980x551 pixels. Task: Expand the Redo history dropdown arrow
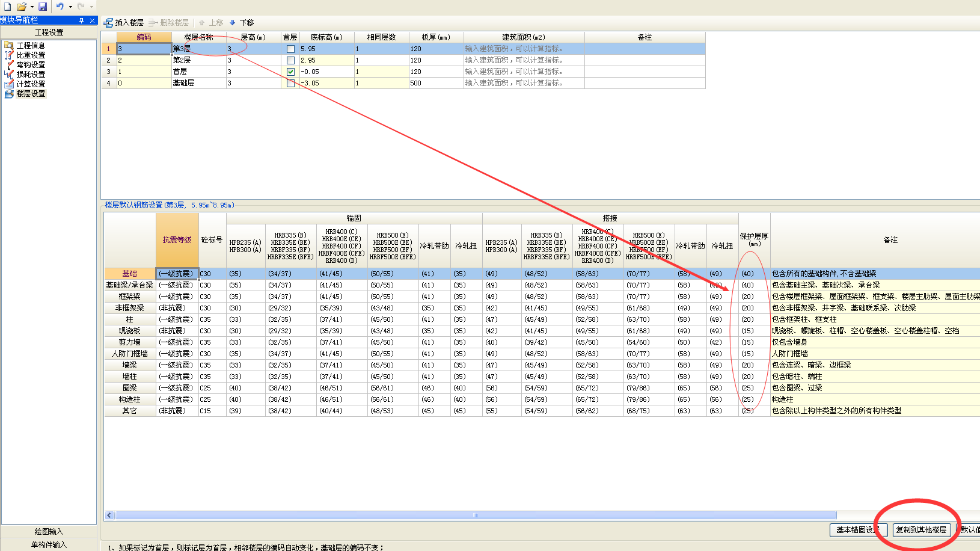coord(91,7)
